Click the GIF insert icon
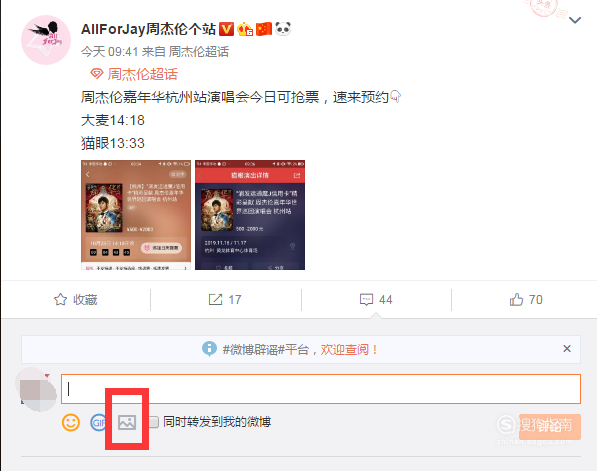 [98, 423]
